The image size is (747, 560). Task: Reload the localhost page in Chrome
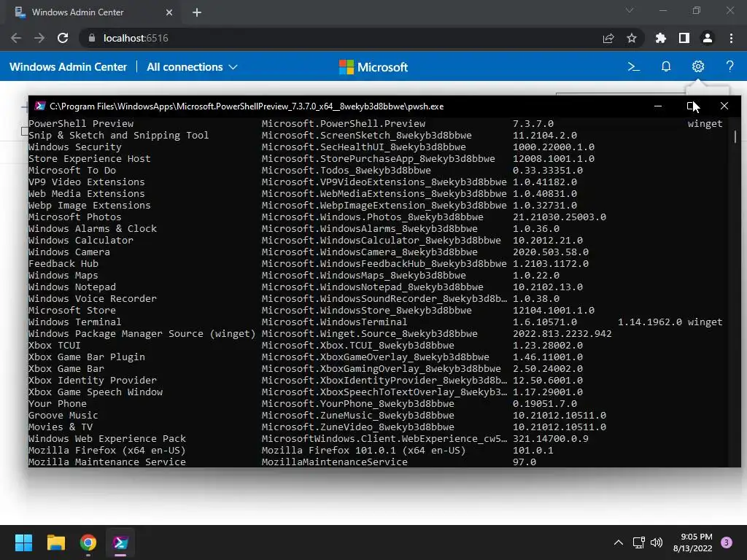(63, 38)
